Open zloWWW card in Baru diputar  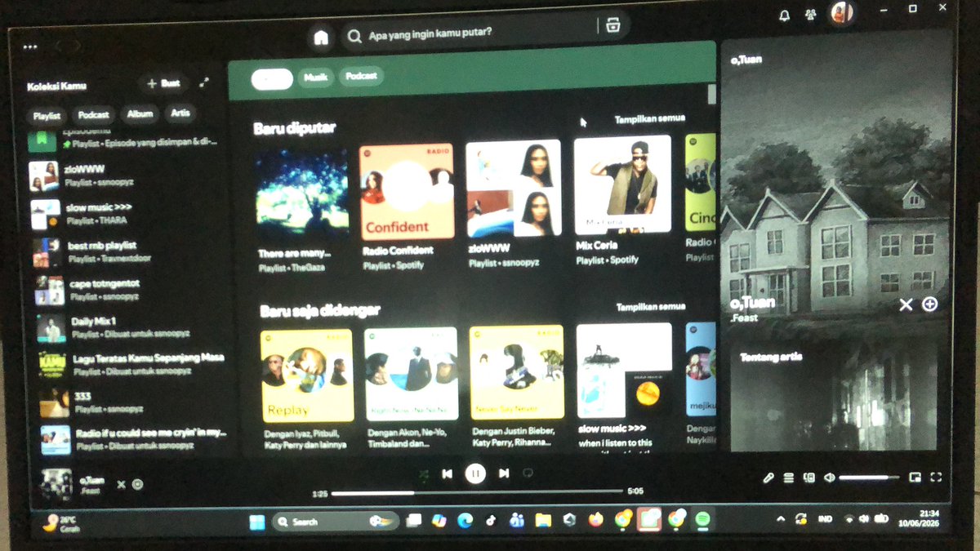point(514,203)
